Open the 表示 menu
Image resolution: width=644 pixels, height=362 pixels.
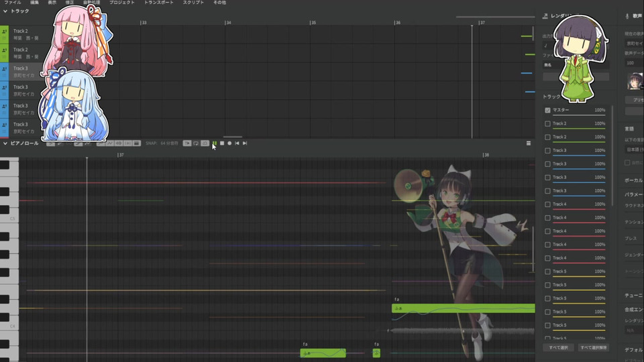(x=52, y=3)
